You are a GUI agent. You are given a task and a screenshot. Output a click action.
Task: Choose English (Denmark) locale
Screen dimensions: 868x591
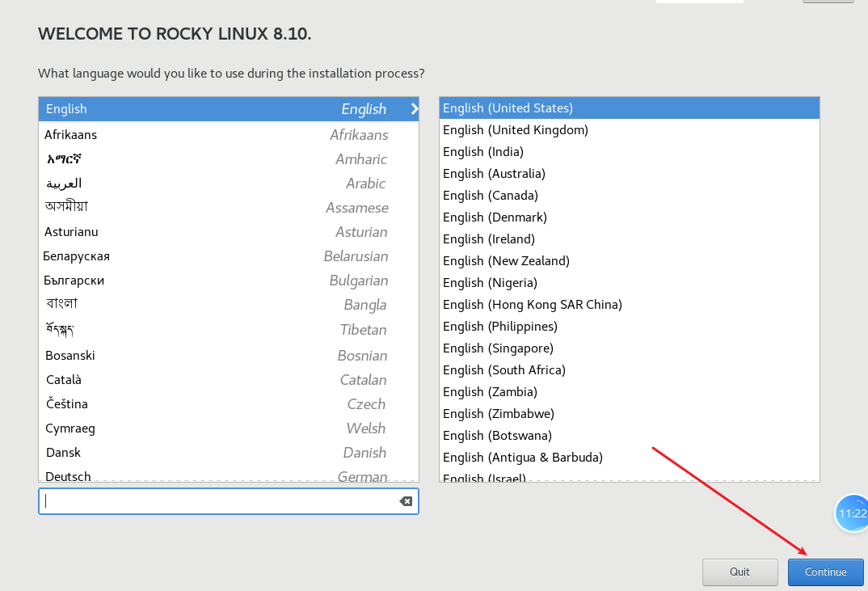point(630,217)
